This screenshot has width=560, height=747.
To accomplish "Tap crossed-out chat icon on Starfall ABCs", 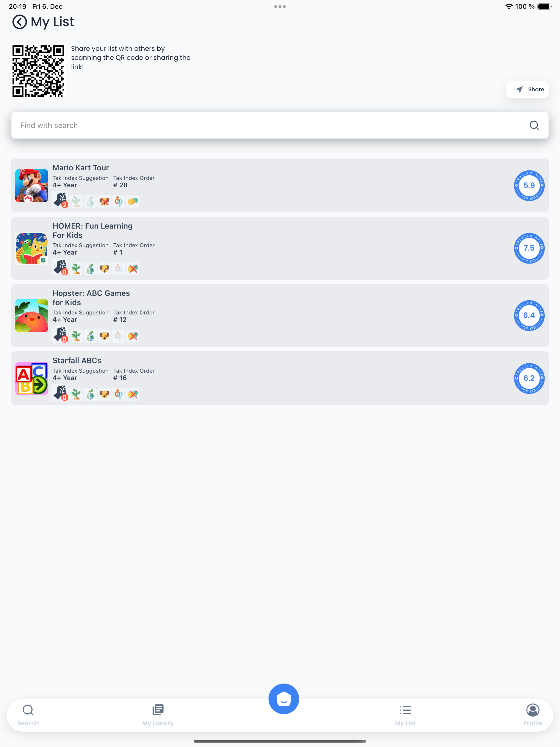I will (133, 394).
